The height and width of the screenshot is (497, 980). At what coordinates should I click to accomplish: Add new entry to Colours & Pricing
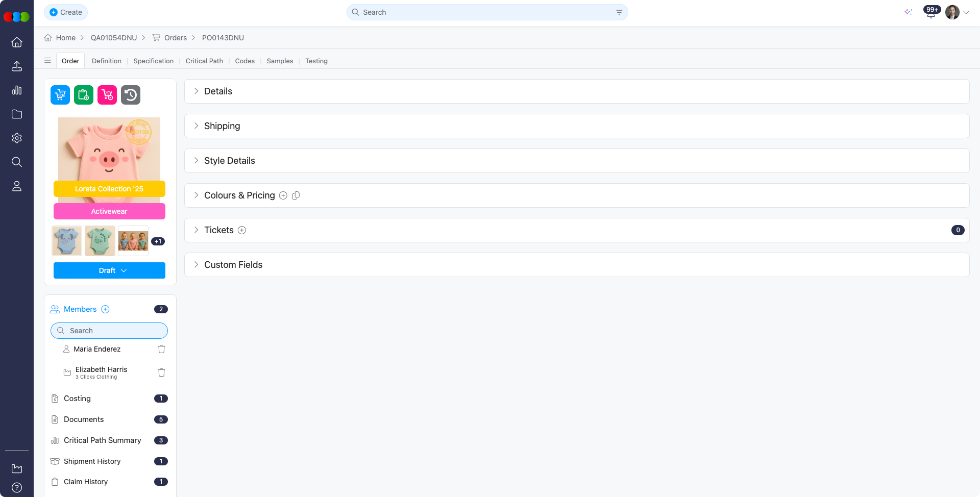click(x=283, y=195)
